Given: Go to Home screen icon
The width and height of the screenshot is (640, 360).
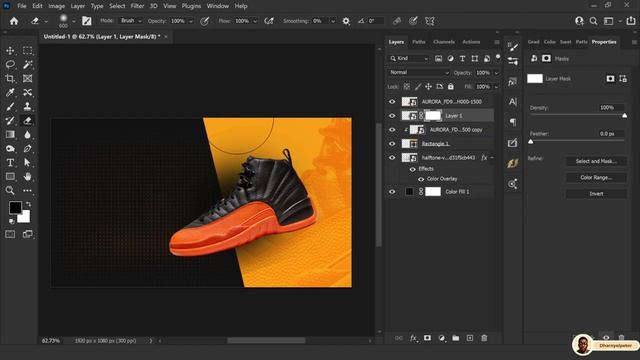Looking at the screenshot, I should coord(14,21).
